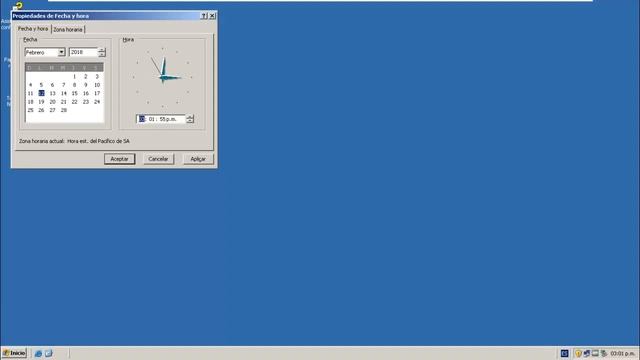Select day 19 in the calendar
Viewport: 640px width, 360px height.
(x=41, y=102)
